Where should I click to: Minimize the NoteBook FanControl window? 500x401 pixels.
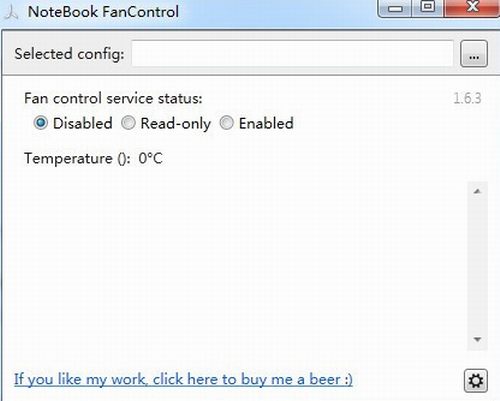coord(395,8)
